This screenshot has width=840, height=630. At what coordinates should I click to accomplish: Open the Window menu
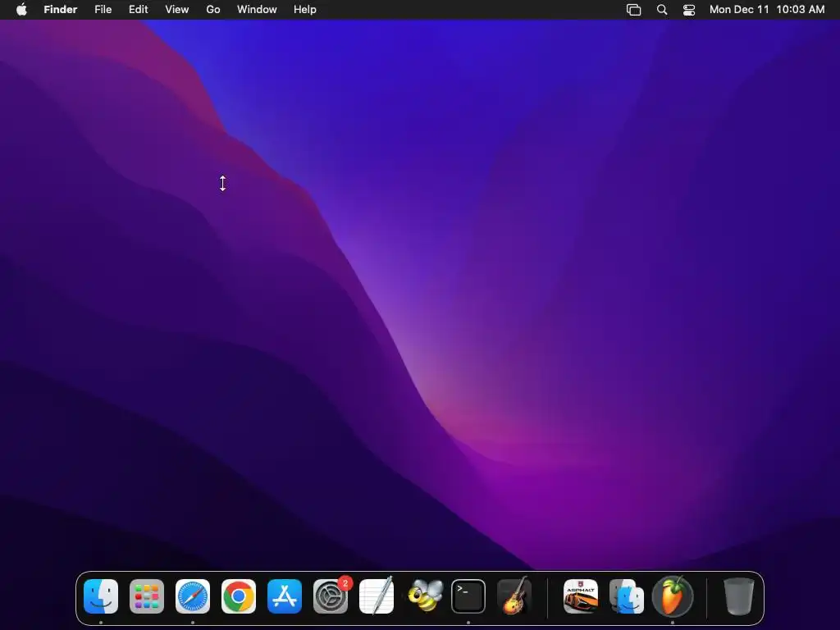257,10
